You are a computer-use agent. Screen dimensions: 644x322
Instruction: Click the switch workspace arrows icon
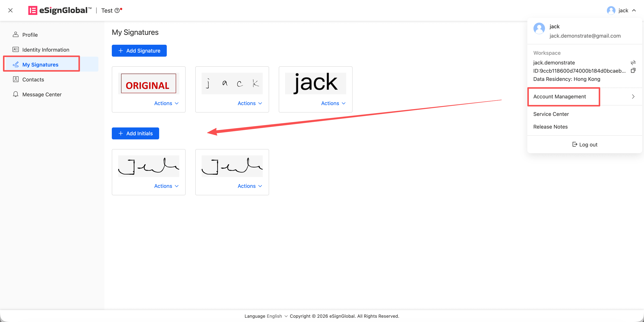click(633, 62)
